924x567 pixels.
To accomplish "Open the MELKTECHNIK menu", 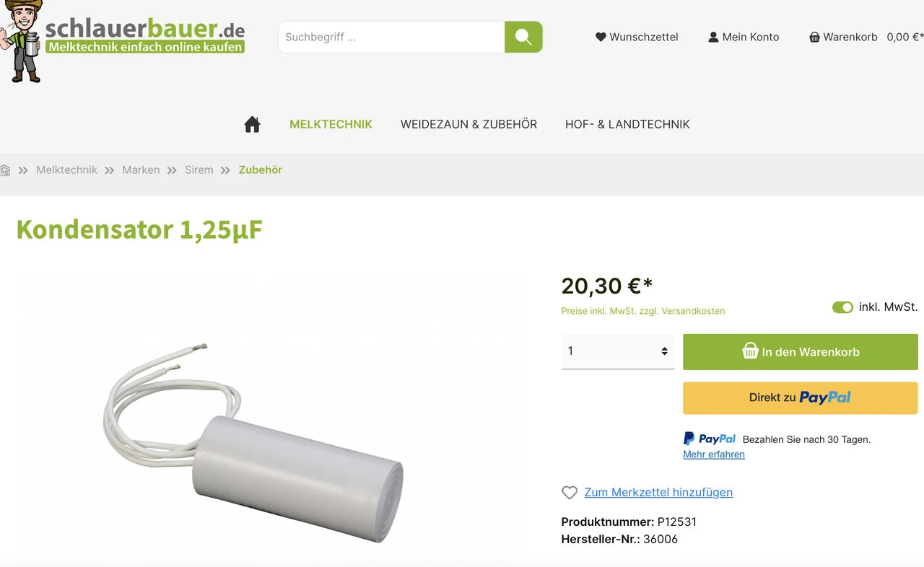I will tap(331, 124).
